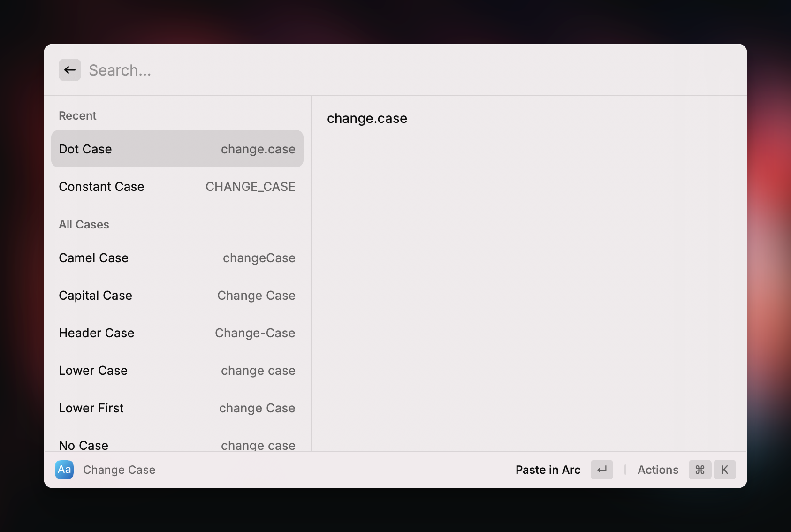Select the Dot Case conversion

tap(177, 149)
